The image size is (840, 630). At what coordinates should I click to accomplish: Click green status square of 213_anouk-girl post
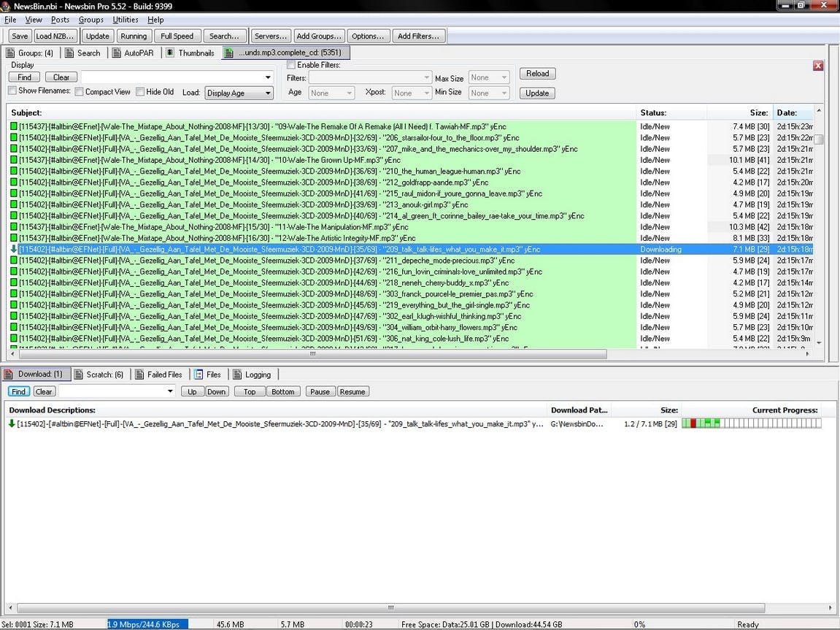point(14,204)
